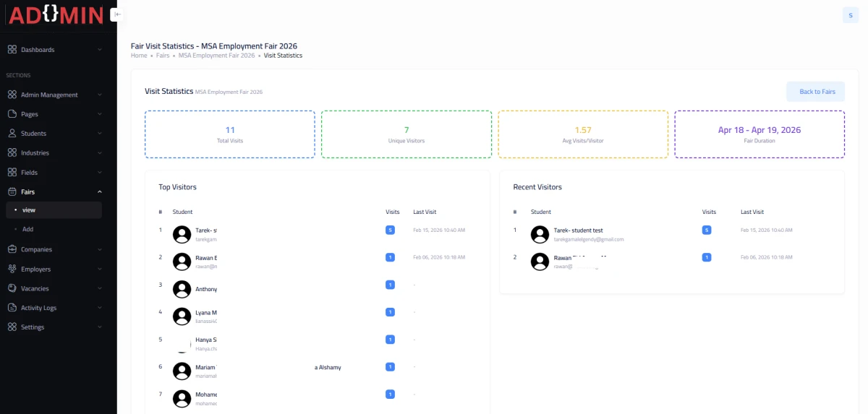This screenshot has width=868, height=414.
Task: Expand the Industries section chevron
Action: coord(100,153)
